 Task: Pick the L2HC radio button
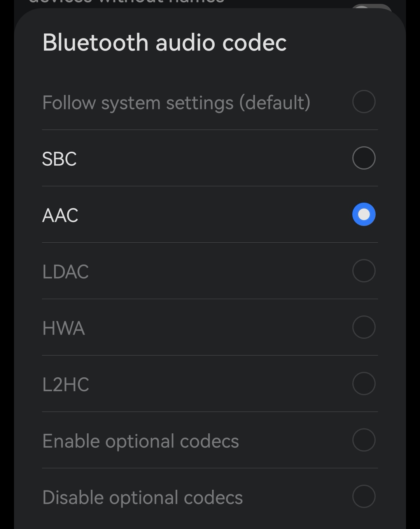click(364, 384)
